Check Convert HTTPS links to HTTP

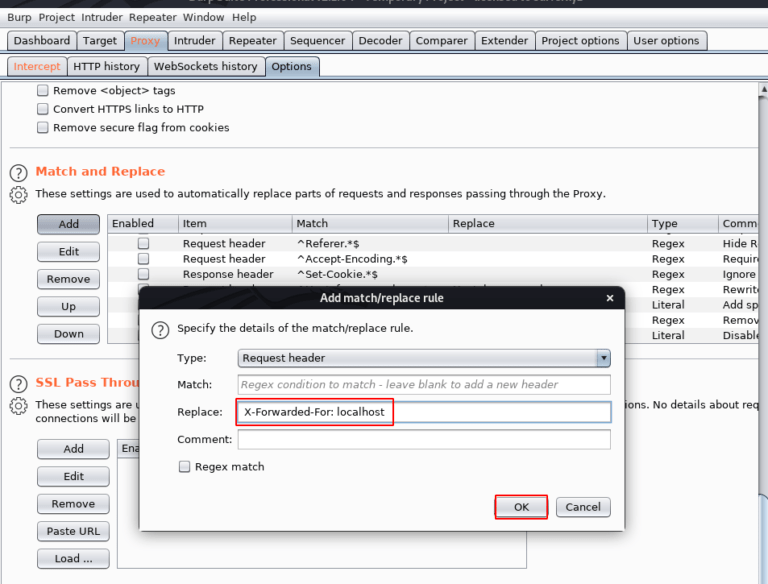(x=43, y=109)
